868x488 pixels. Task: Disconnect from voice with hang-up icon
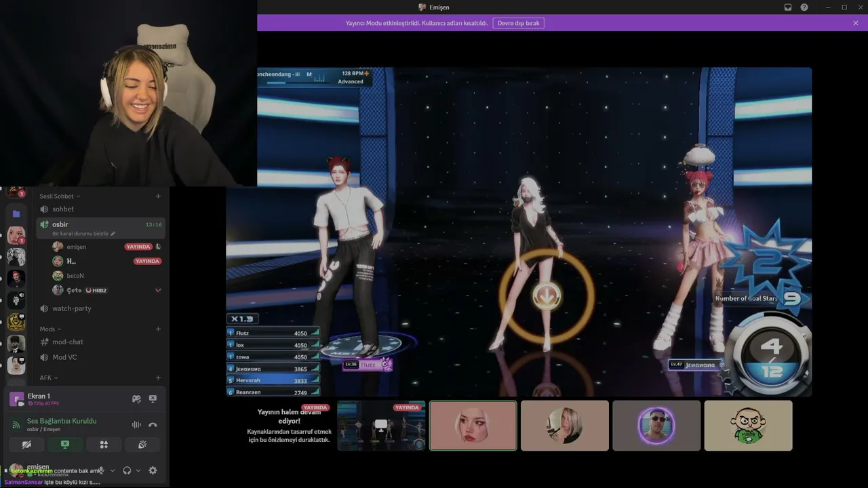click(153, 425)
